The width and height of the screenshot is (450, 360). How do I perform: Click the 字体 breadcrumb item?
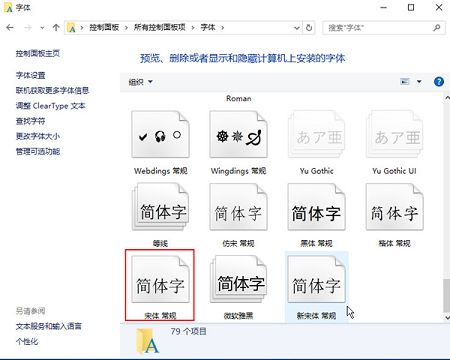click(208, 27)
